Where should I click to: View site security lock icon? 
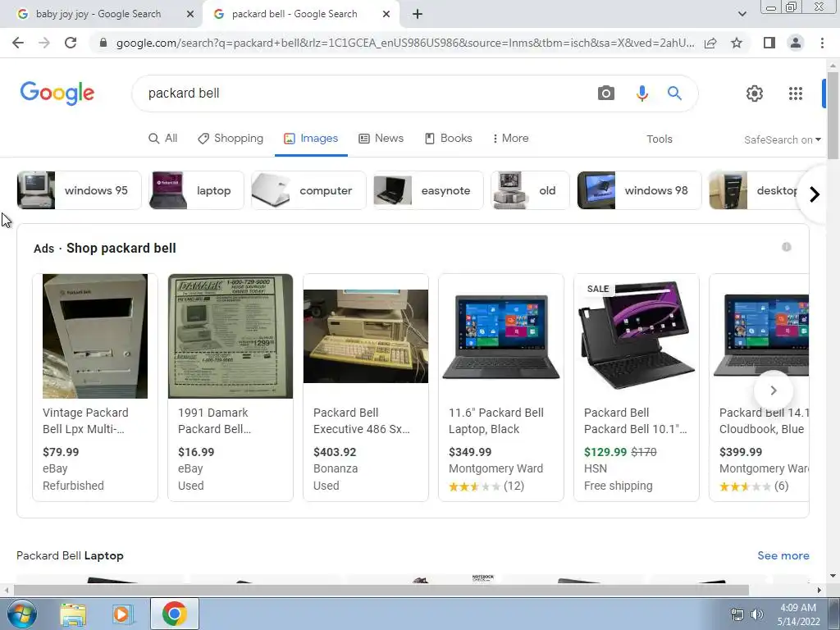click(x=103, y=43)
